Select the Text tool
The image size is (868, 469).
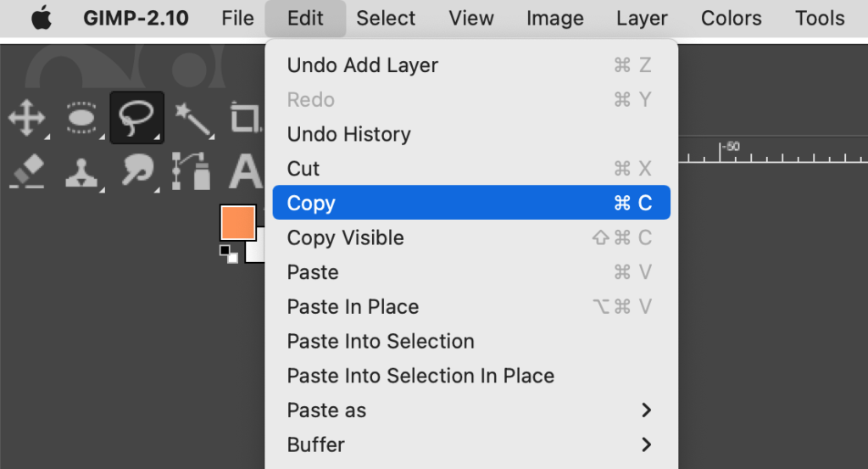(x=246, y=171)
